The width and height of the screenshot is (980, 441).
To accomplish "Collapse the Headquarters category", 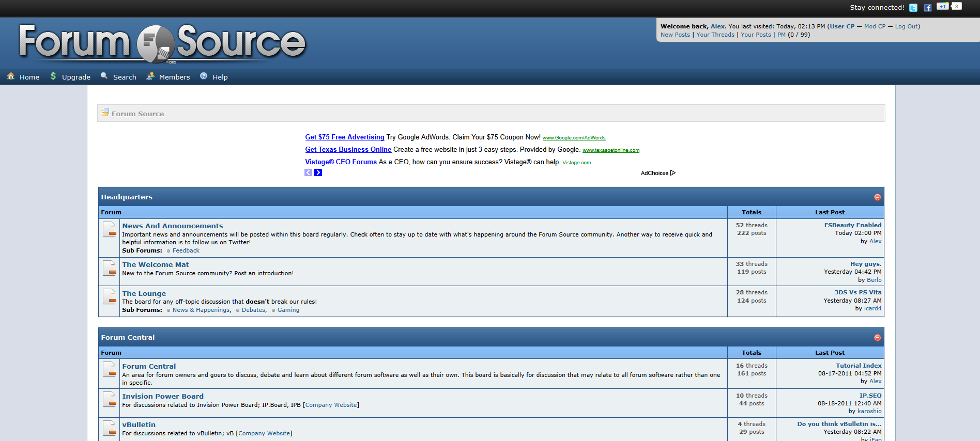I will pyautogui.click(x=877, y=197).
